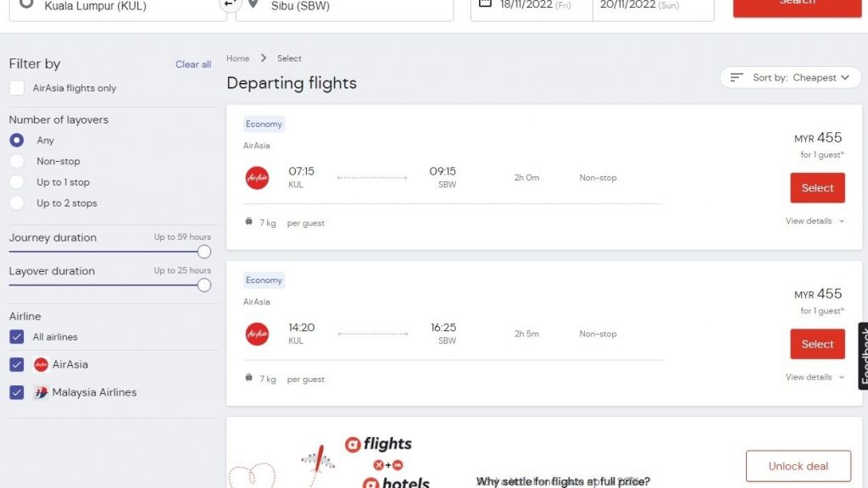This screenshot has width=868, height=488.
Task: Expand View details for the 07:15 flight
Action: [815, 221]
